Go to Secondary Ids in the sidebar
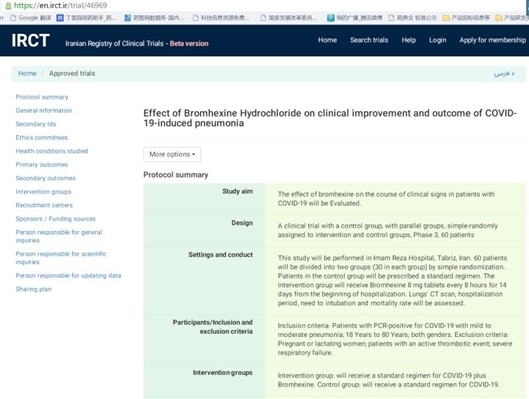Image resolution: width=529 pixels, height=399 pixels. pos(36,124)
